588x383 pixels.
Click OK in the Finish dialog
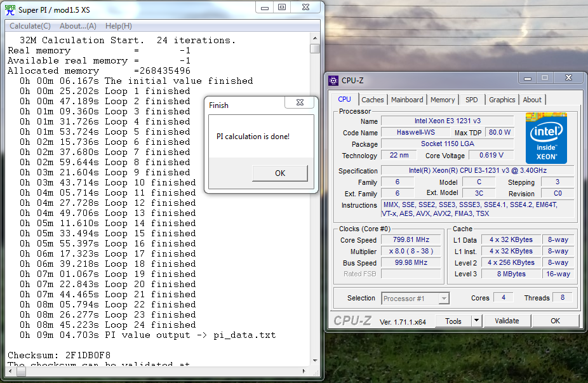tap(280, 173)
